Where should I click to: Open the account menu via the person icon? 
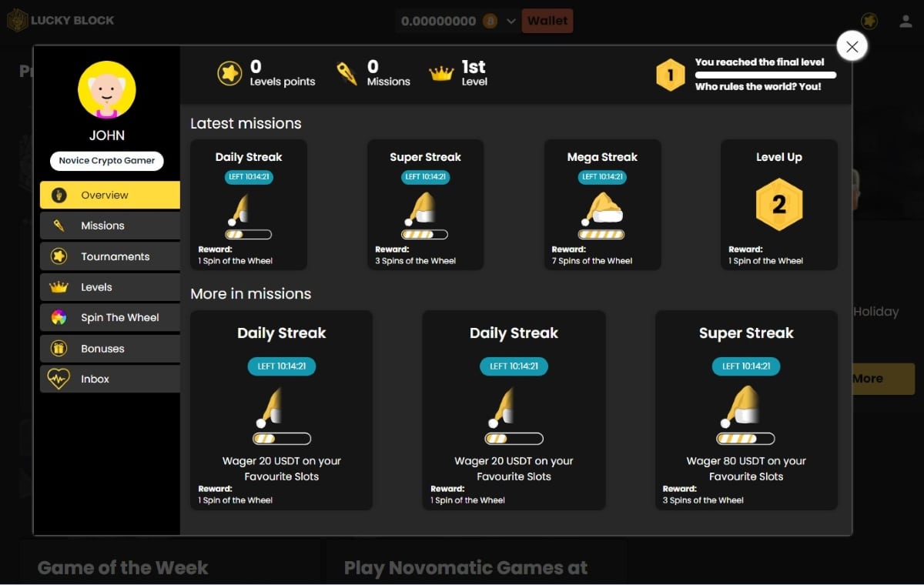906,21
